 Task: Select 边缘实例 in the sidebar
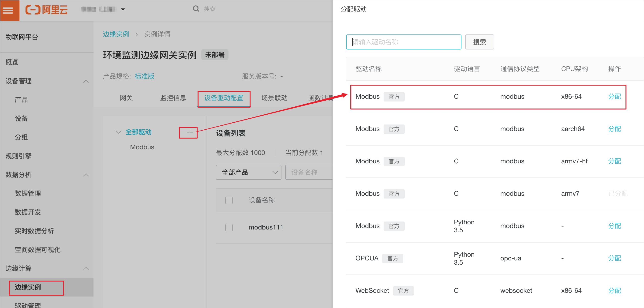pyautogui.click(x=28, y=287)
